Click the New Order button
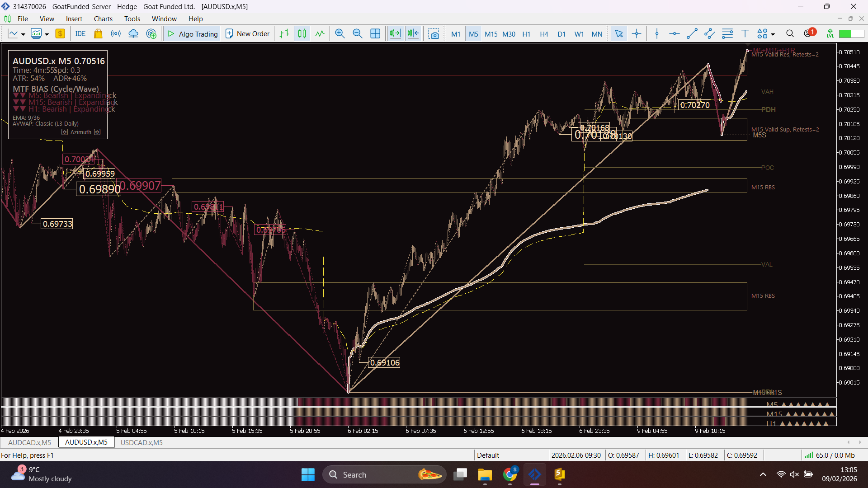This screenshot has height=488, width=868. tap(247, 34)
